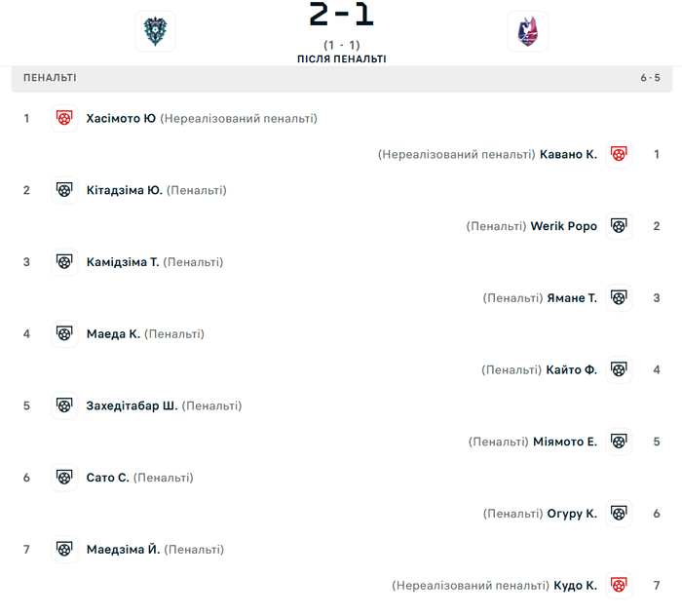Open player Кайто Ф. profile link
This screenshot has width=682, height=616.
point(571,370)
